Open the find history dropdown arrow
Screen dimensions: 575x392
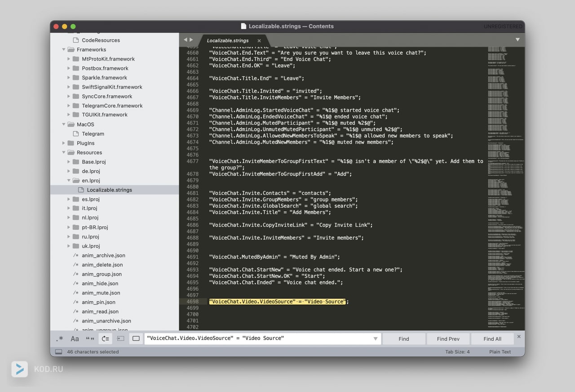point(376,339)
